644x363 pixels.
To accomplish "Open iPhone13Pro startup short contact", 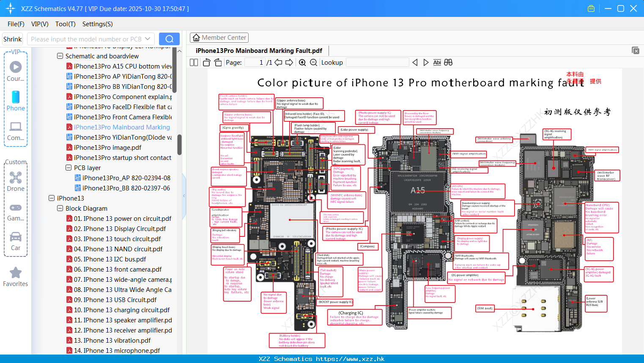I will coord(119,157).
